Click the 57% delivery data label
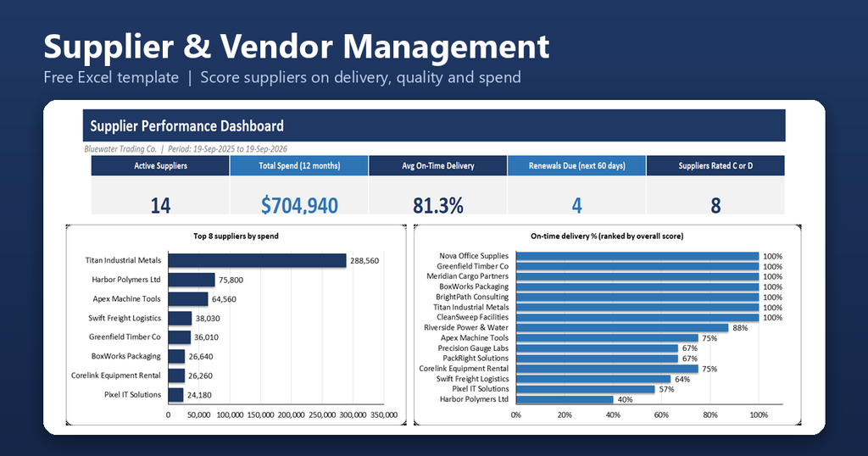Screen dimensions: 868x456 666,389
